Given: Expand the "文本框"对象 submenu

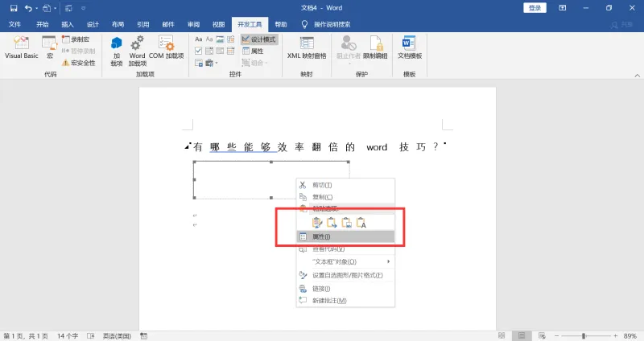Looking at the screenshot, I should click(345, 262).
